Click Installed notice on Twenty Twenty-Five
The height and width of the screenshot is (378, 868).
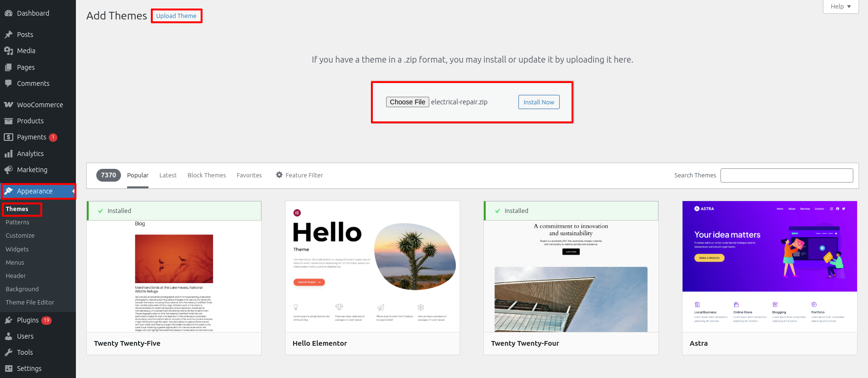pyautogui.click(x=174, y=211)
